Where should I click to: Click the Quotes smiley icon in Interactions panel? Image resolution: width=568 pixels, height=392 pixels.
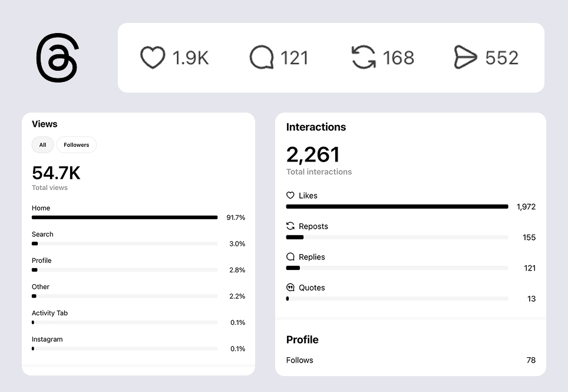tap(290, 288)
